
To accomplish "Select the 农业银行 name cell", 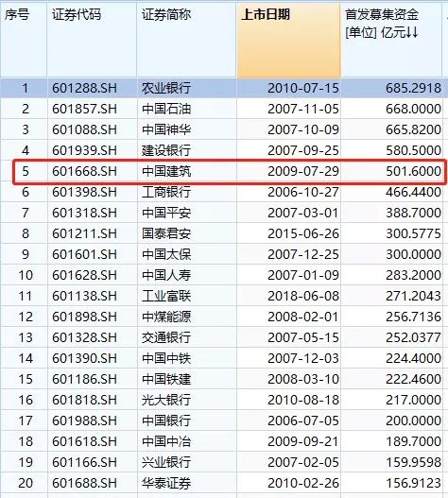I will click(x=166, y=88).
